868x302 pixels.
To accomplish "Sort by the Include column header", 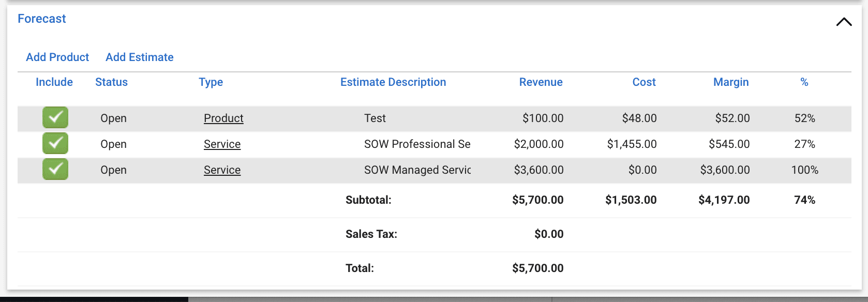I will coord(54,82).
